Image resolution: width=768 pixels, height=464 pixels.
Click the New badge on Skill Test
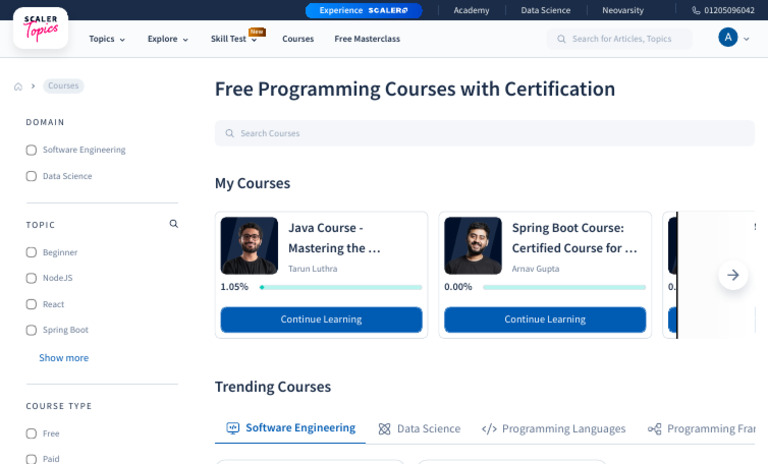[x=257, y=32]
